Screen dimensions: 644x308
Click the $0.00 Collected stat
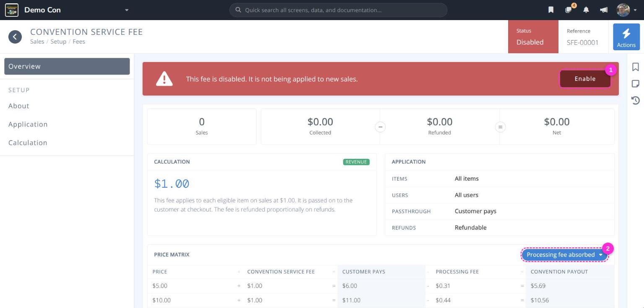(x=320, y=127)
